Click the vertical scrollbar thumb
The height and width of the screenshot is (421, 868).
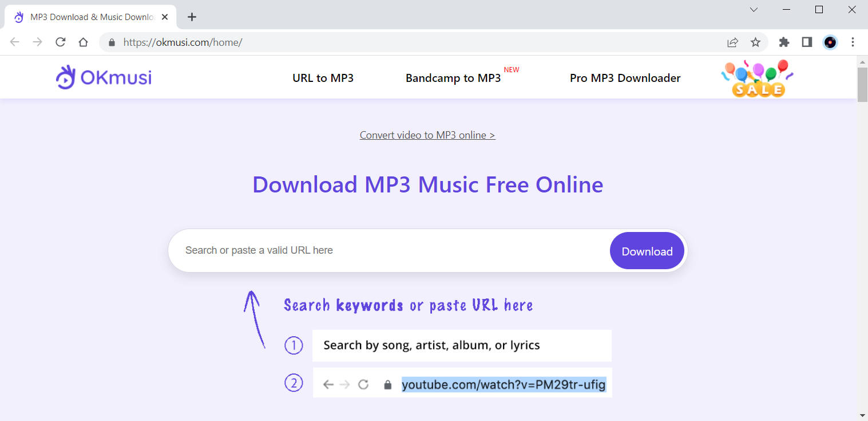pyautogui.click(x=862, y=84)
